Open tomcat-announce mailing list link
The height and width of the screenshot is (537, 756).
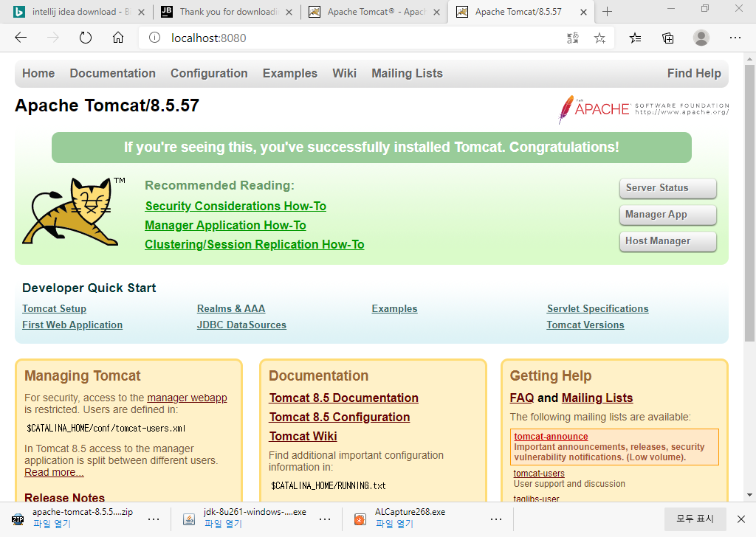[x=551, y=437]
